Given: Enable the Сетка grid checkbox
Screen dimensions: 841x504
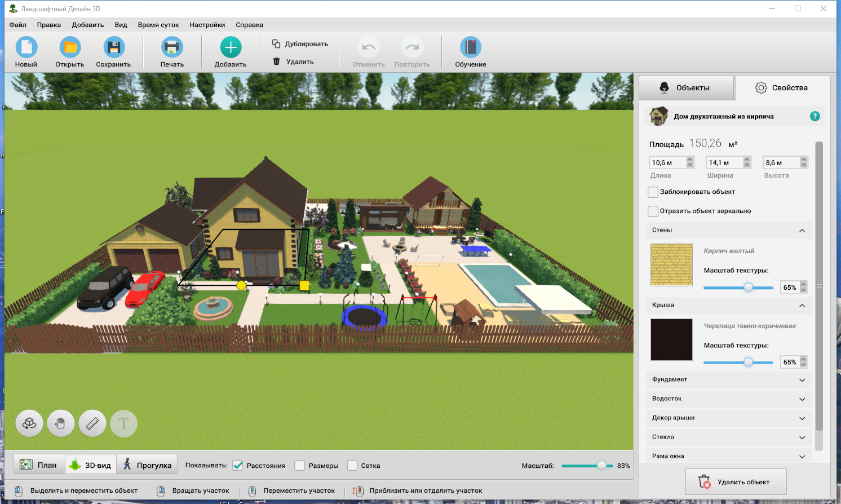Looking at the screenshot, I should pyautogui.click(x=352, y=466).
